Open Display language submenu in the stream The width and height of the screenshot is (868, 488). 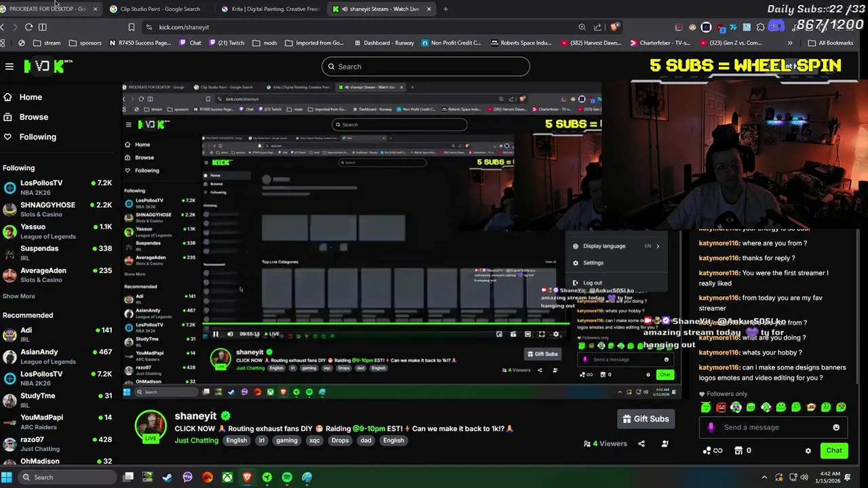tap(616, 246)
